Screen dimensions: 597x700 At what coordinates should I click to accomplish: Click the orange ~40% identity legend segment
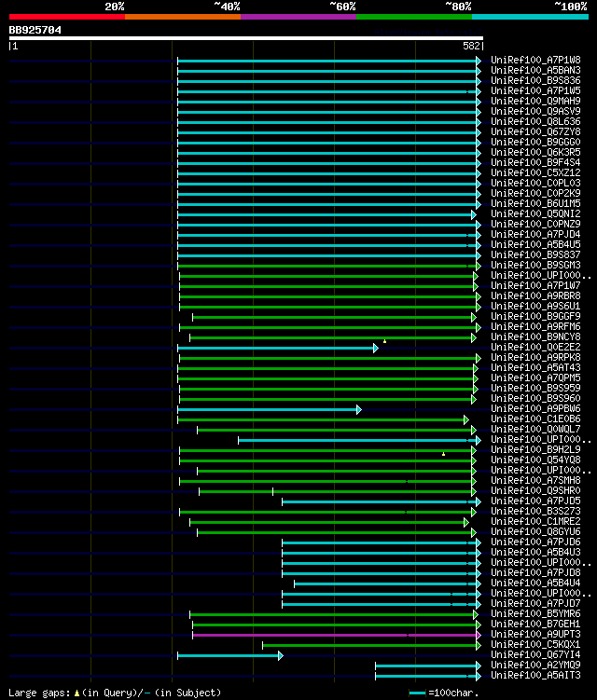(x=183, y=17)
